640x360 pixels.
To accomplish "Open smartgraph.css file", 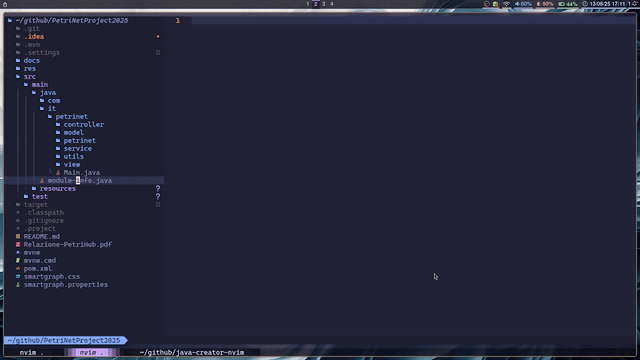I will coord(52,276).
